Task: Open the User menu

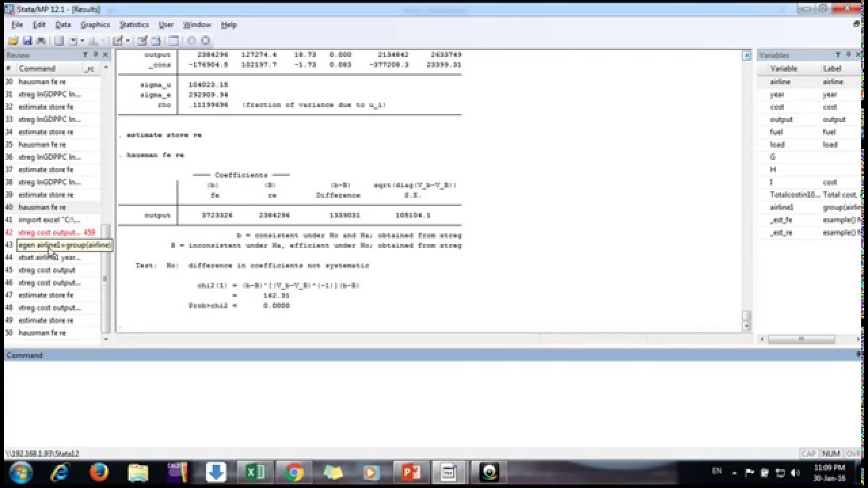Action: [x=166, y=24]
